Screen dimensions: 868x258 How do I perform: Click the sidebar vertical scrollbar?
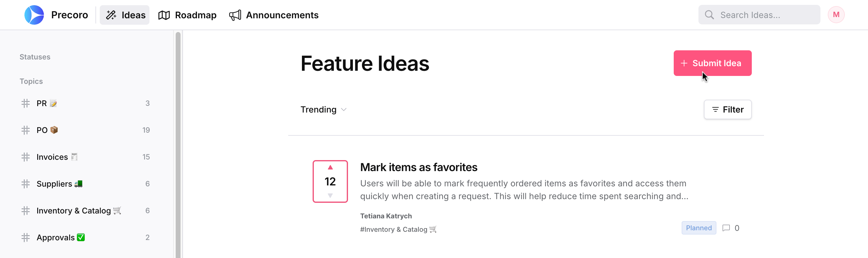178,145
